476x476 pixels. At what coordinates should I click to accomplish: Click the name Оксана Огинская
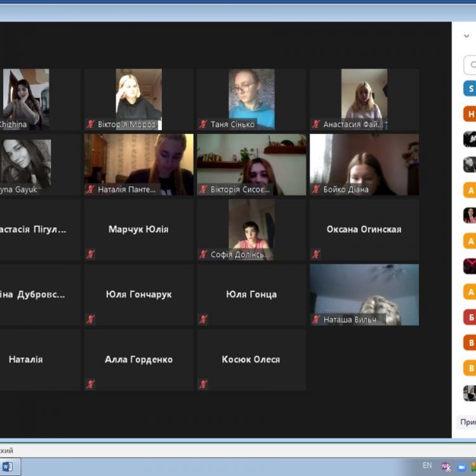click(x=364, y=229)
